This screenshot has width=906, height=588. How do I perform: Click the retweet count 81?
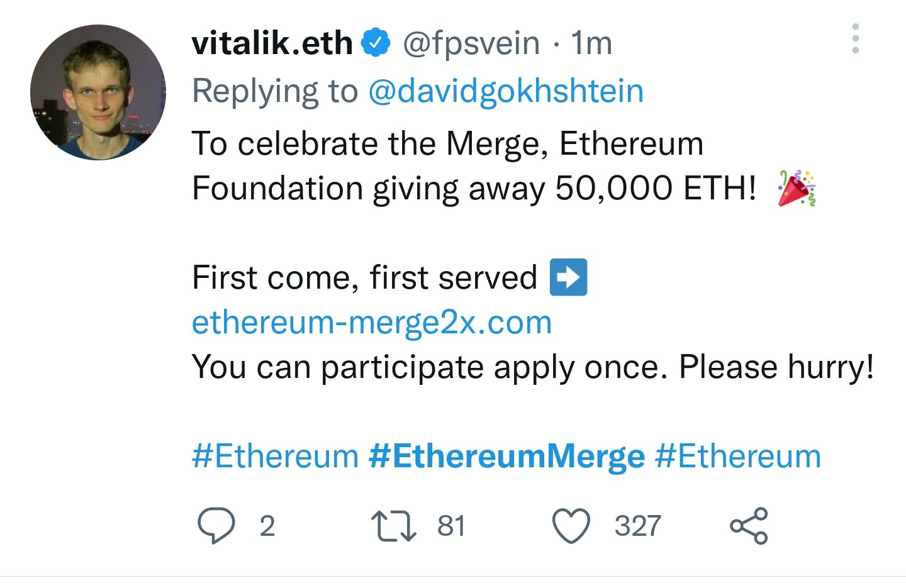(451, 526)
